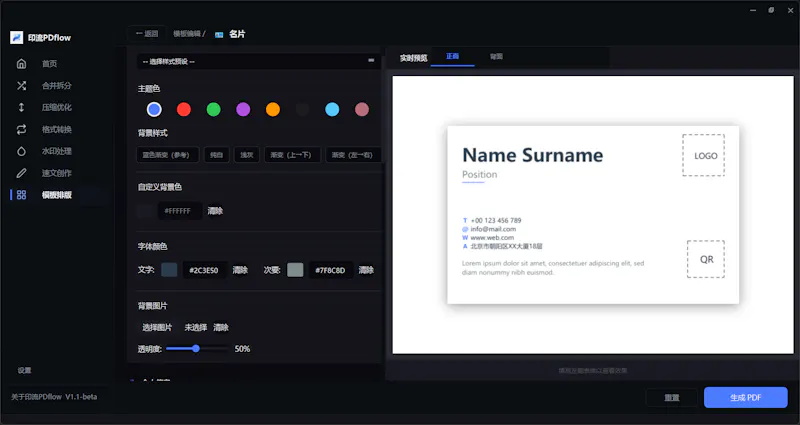The width and height of the screenshot is (800, 425).
Task: Open the pencil icon for 速文创作
Action: click(21, 173)
